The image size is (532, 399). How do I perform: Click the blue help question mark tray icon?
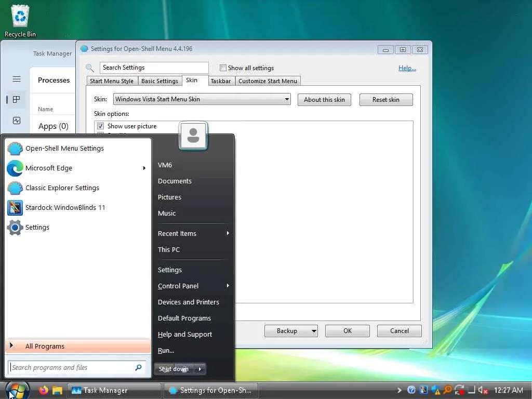[x=411, y=390]
